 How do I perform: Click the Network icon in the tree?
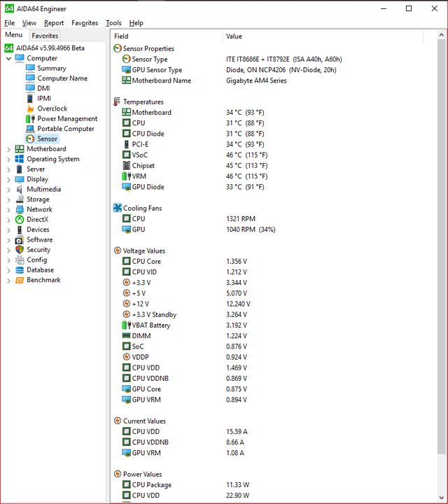pyautogui.click(x=20, y=209)
